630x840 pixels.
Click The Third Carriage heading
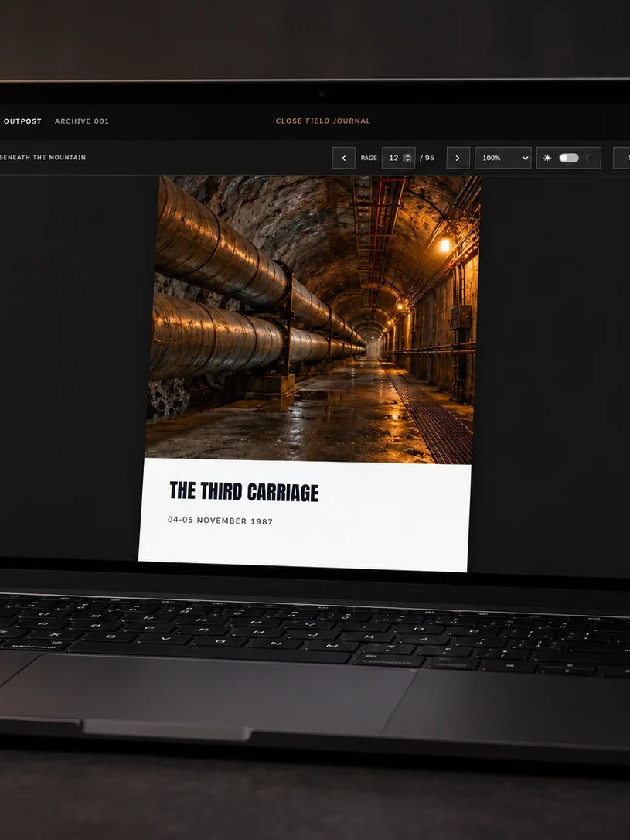click(x=244, y=491)
